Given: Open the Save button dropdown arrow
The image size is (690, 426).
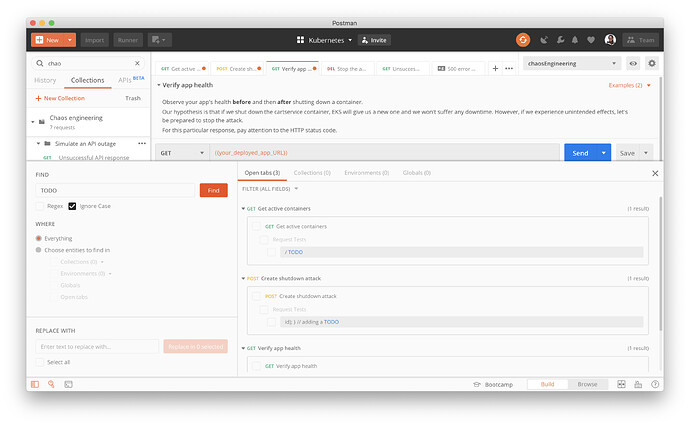Looking at the screenshot, I should tap(646, 153).
